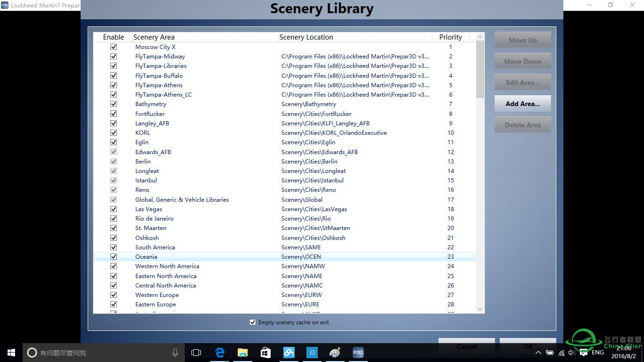
Task: Select the FortRucker scenery entry
Action: (x=150, y=114)
